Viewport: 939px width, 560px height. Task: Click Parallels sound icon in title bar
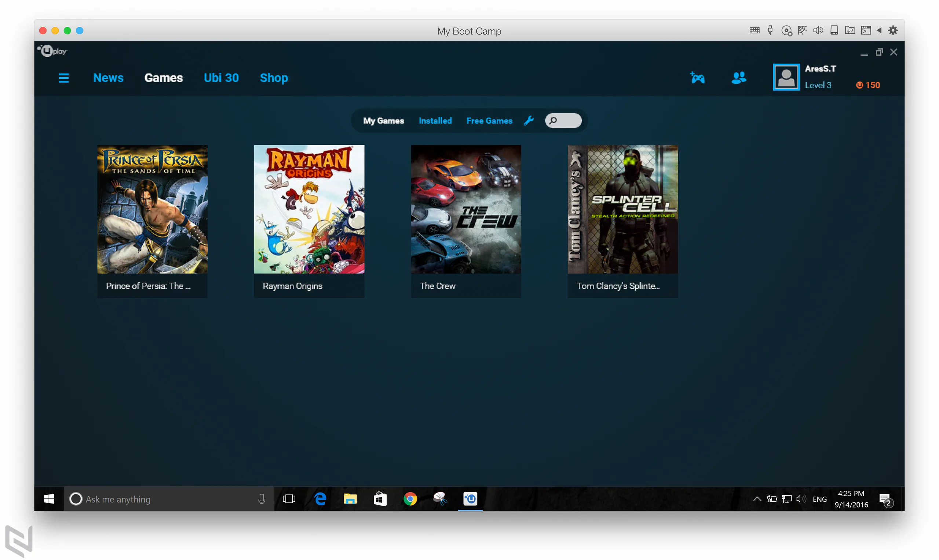tap(818, 30)
